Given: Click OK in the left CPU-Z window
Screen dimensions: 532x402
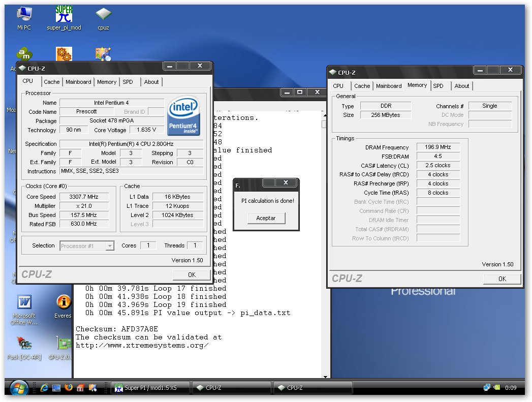Looking at the screenshot, I should (192, 275).
